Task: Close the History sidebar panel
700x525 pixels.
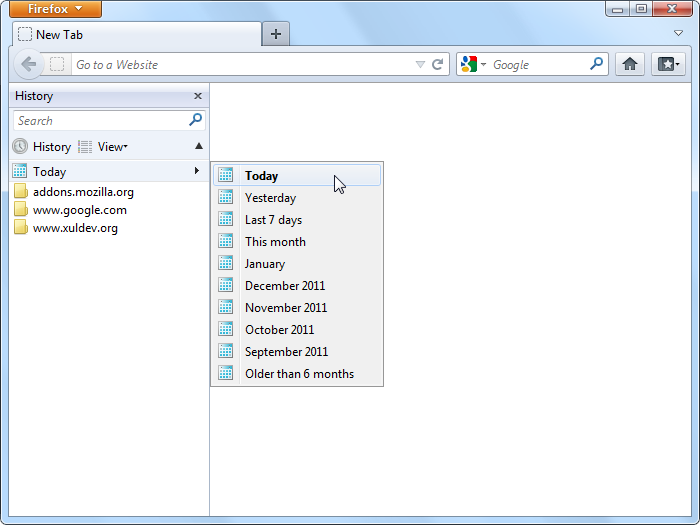Action: click(198, 96)
